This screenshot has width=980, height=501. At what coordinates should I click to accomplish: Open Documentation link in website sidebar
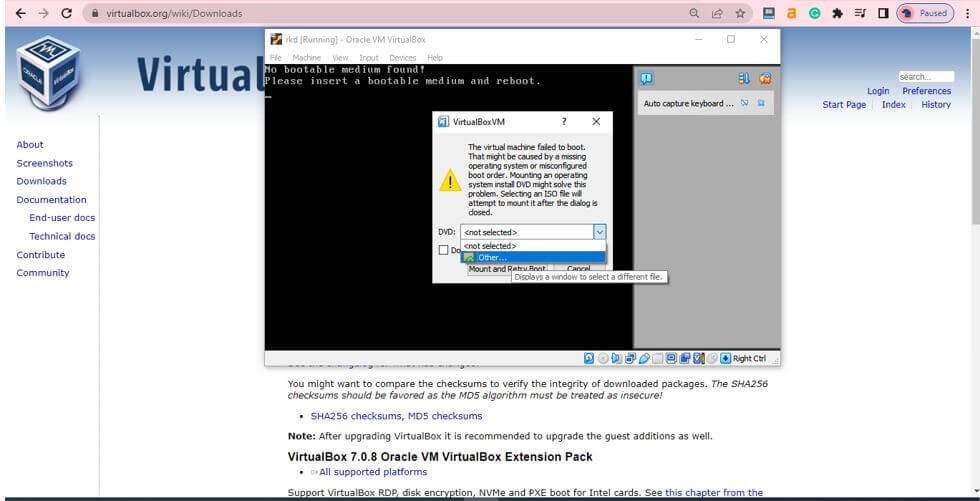[x=51, y=200]
